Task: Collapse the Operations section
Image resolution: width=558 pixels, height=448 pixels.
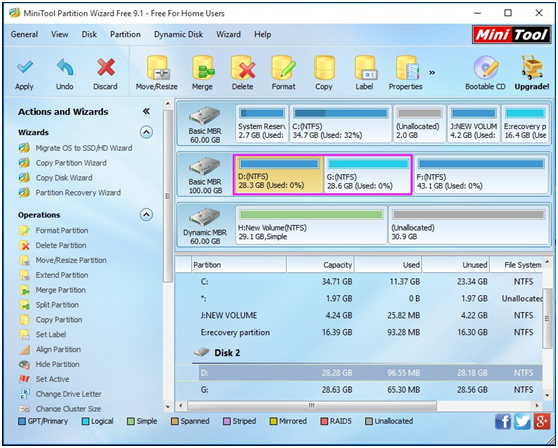Action: [146, 215]
